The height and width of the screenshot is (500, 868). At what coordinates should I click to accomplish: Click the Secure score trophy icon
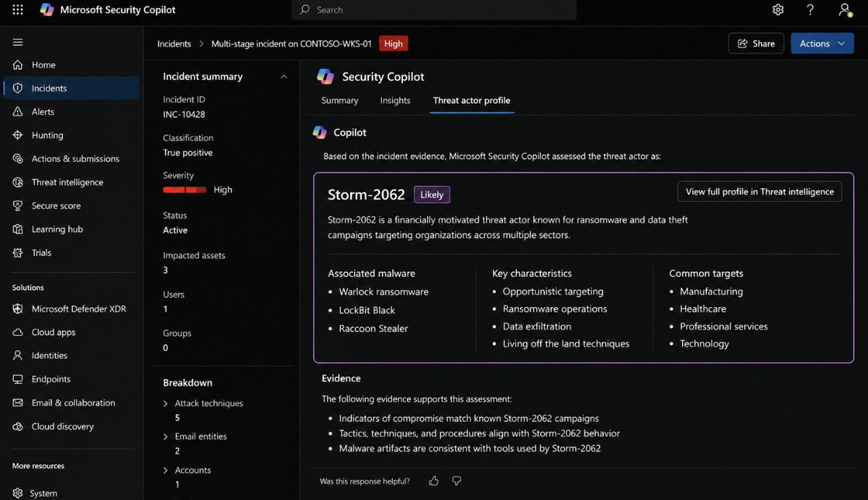point(18,205)
